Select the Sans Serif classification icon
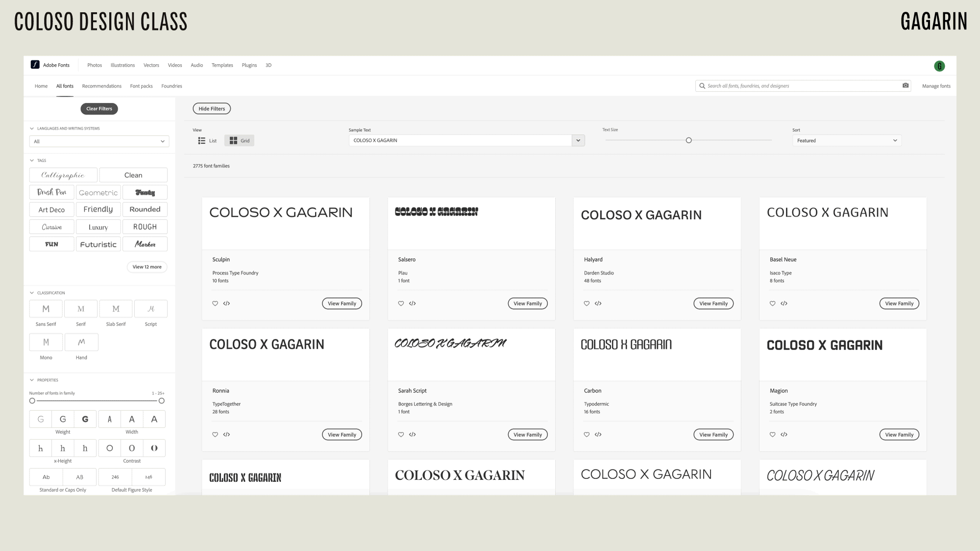This screenshot has width=980, height=551. click(x=46, y=309)
